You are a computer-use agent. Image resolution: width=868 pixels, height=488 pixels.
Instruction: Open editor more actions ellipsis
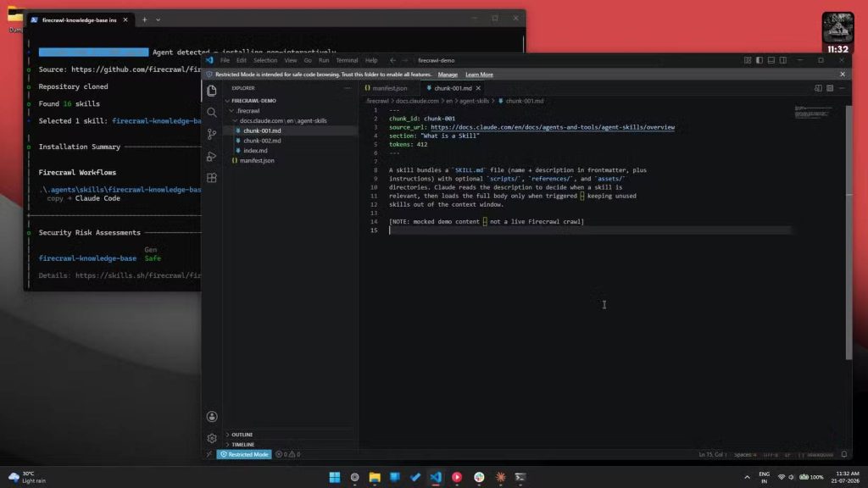point(842,88)
